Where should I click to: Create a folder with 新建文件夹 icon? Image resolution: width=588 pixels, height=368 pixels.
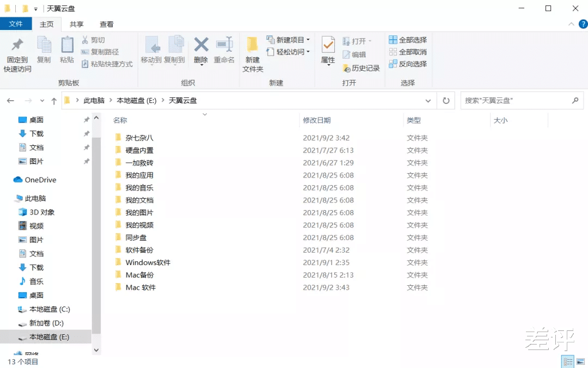(252, 52)
